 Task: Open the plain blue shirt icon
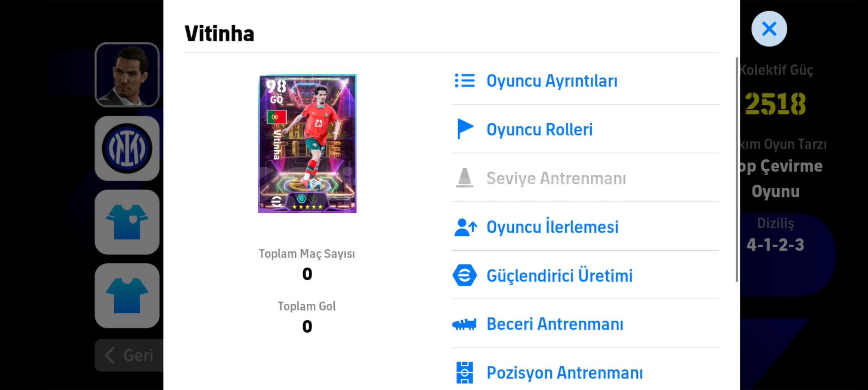[127, 296]
